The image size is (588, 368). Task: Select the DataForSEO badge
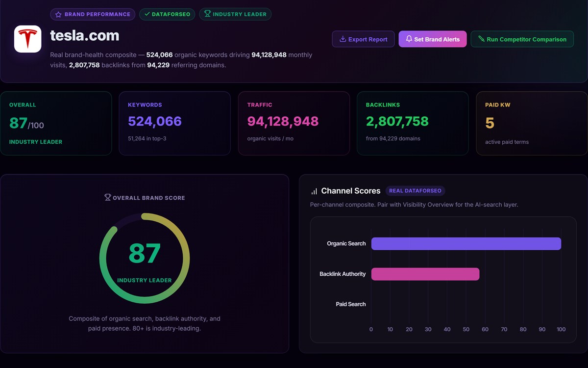pos(167,14)
